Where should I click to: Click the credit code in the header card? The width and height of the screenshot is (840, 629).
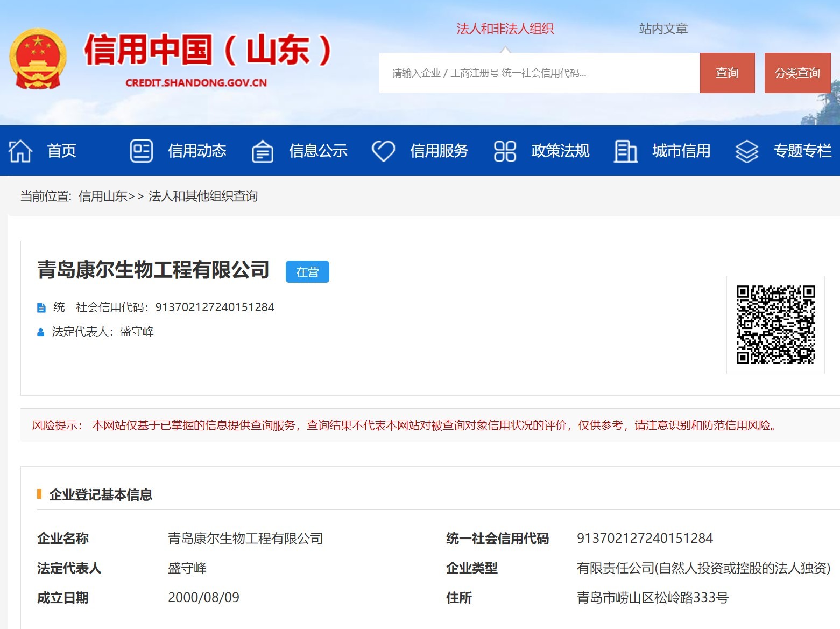pyautogui.click(x=215, y=307)
